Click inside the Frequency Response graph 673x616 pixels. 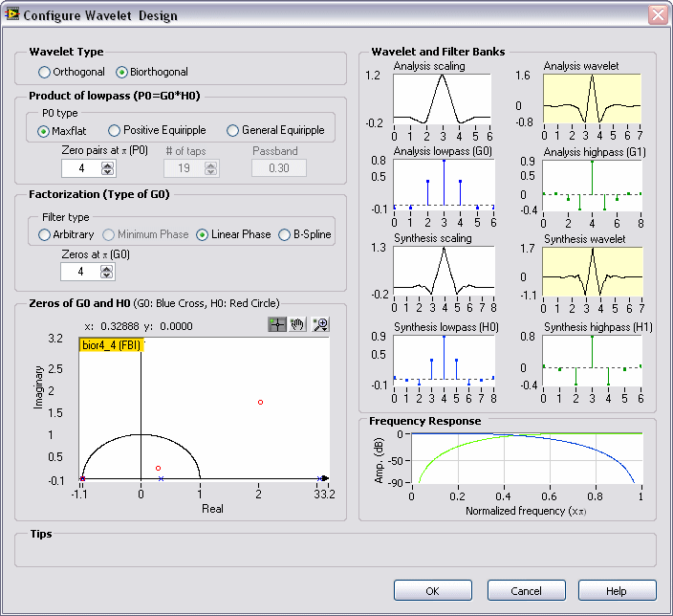click(x=525, y=459)
